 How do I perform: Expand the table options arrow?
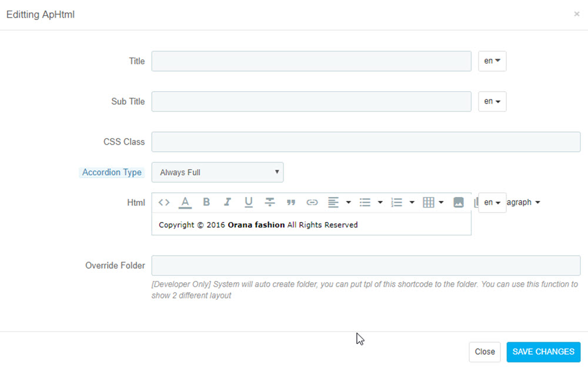pos(441,203)
